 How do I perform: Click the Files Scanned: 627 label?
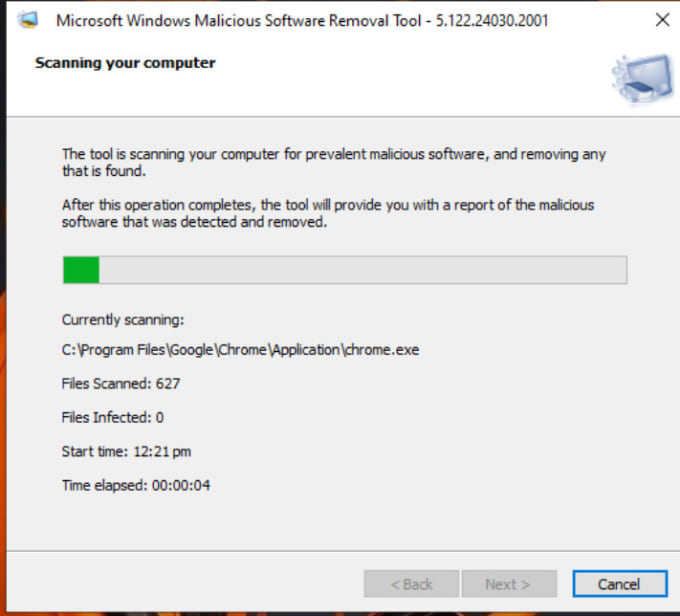tap(121, 383)
